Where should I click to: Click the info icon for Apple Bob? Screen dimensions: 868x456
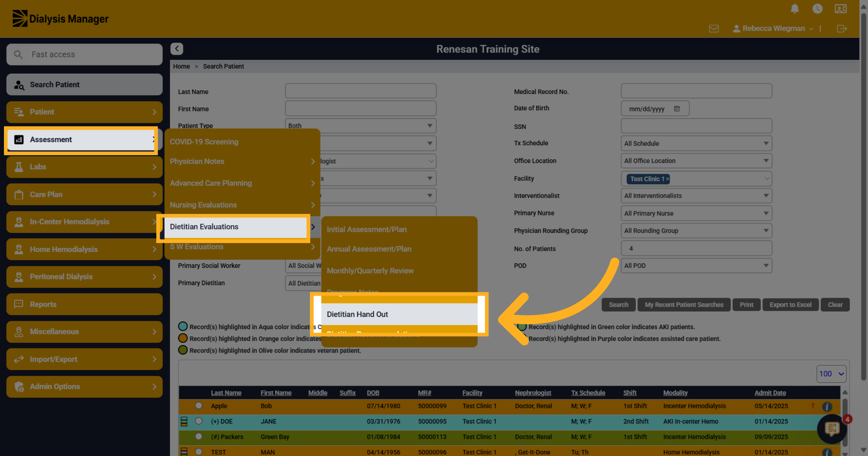pos(827,406)
